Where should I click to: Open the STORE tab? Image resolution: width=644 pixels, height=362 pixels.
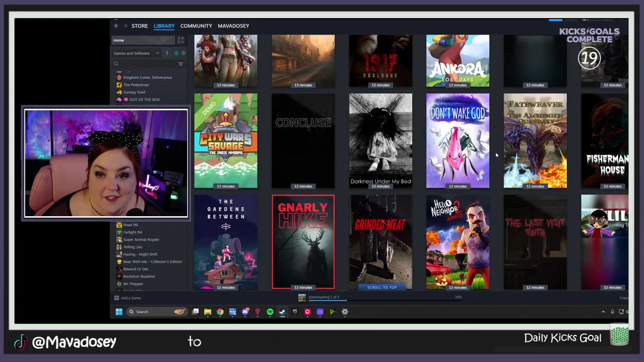[140, 26]
